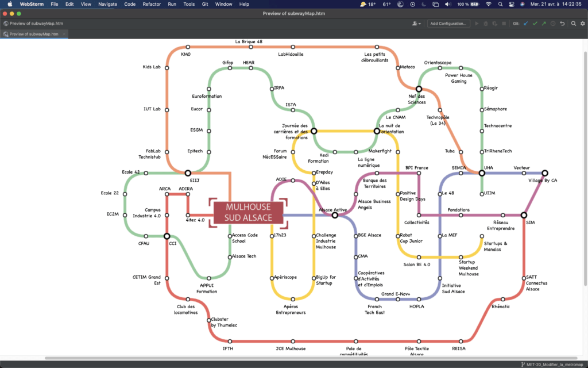Open the Code With Me user dropdown
This screenshot has width=588, height=368.
(416, 24)
